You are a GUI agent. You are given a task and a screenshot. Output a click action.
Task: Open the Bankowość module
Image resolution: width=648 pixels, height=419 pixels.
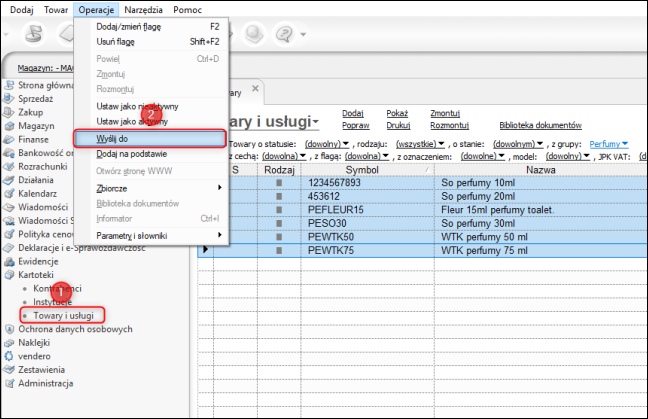click(38, 153)
